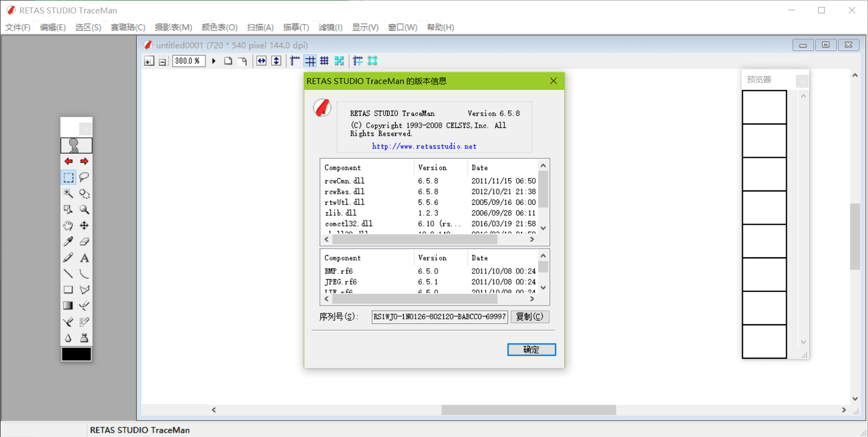Open the retasstudio.net hyperlink

(424, 146)
